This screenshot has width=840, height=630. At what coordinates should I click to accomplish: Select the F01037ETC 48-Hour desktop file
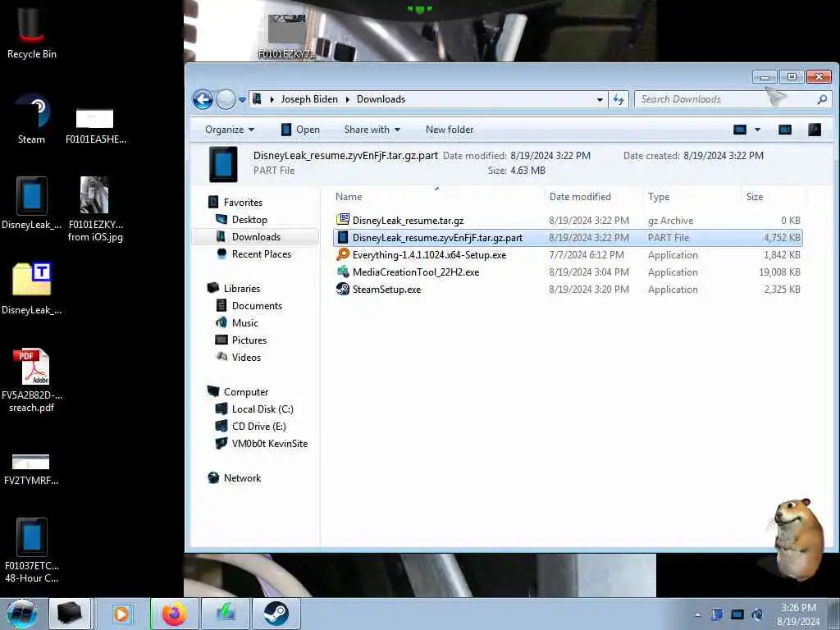(x=31, y=550)
